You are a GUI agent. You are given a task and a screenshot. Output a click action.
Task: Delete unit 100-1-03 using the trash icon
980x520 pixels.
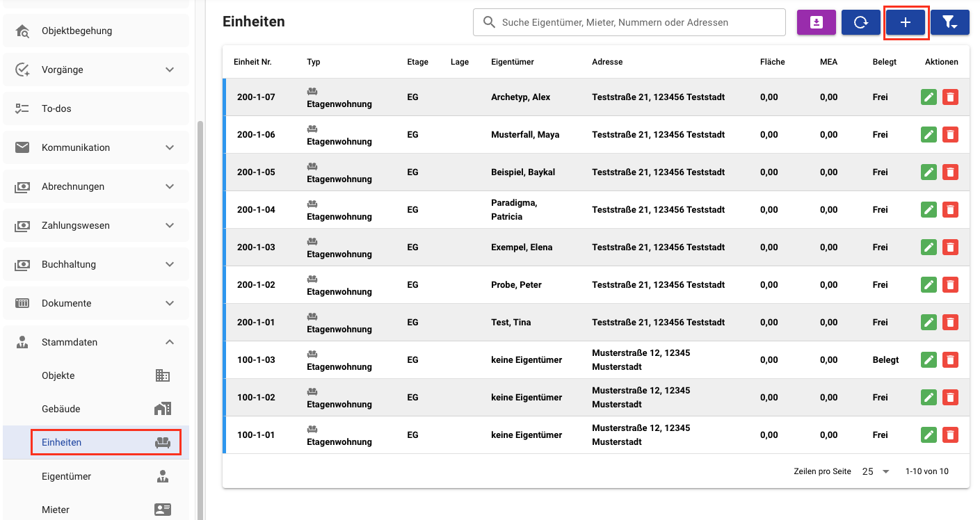pyautogui.click(x=950, y=360)
